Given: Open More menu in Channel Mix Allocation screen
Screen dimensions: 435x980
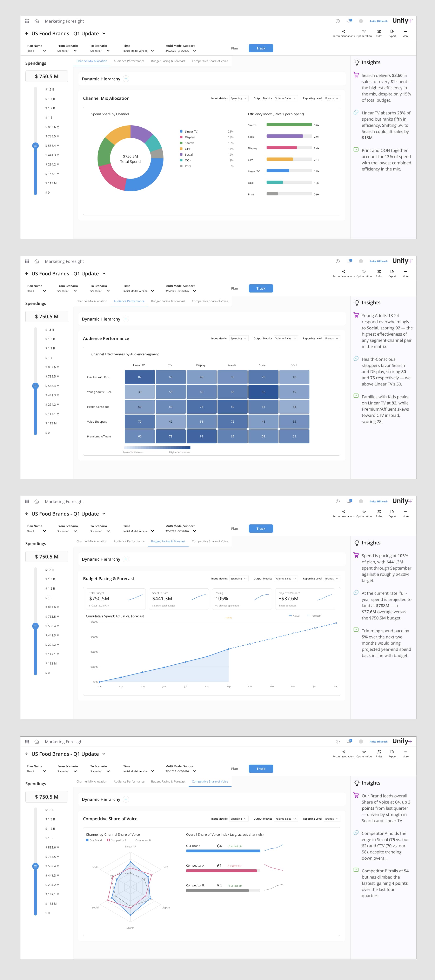Looking at the screenshot, I should [405, 33].
